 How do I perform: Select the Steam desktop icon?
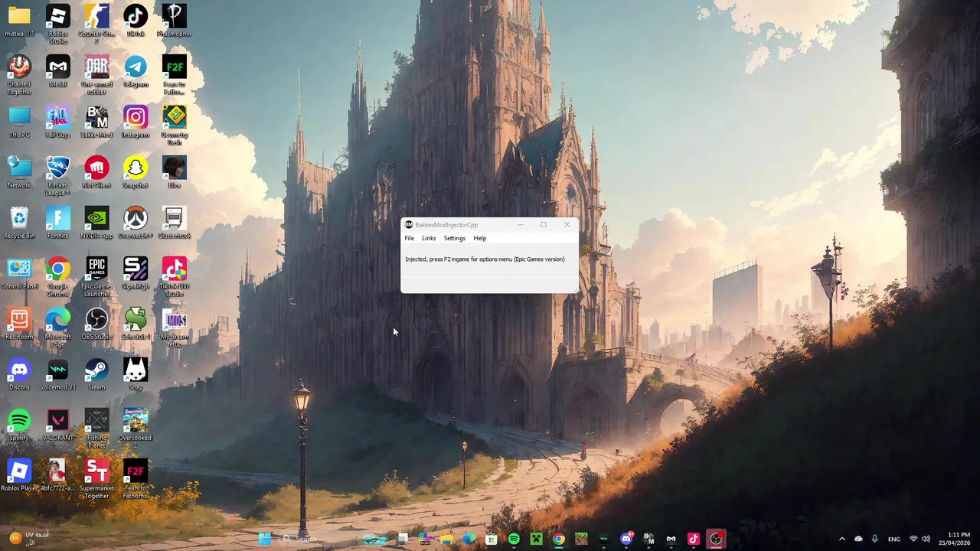(x=96, y=374)
